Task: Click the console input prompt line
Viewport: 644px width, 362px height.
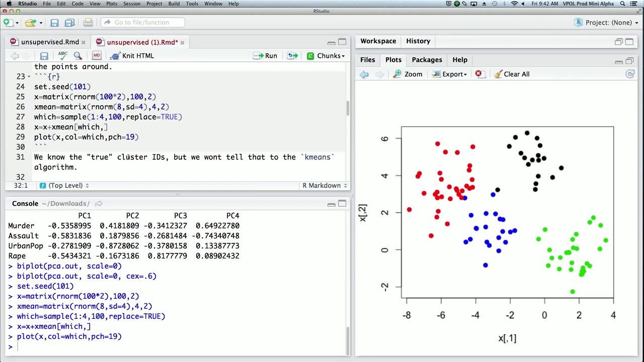Action: point(176,346)
